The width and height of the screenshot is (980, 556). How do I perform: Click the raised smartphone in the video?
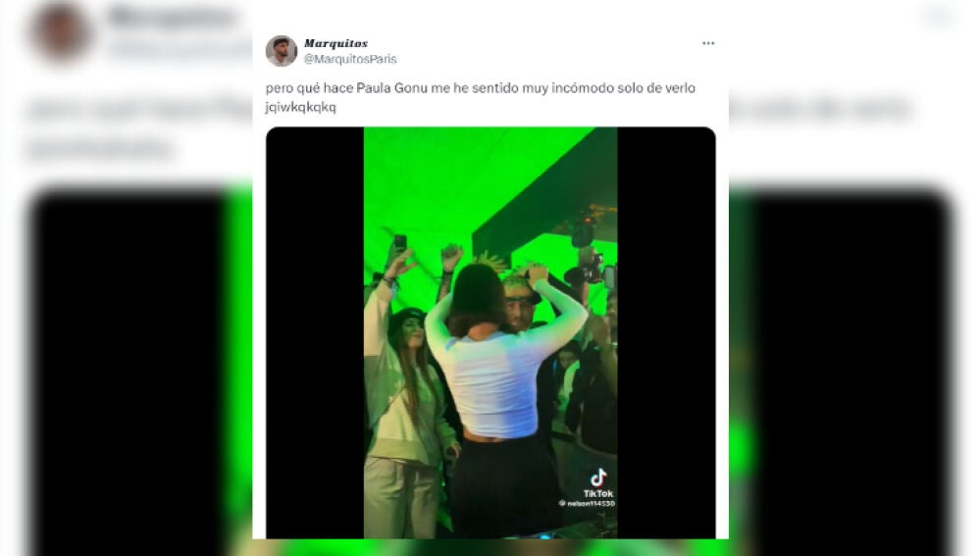click(x=400, y=242)
